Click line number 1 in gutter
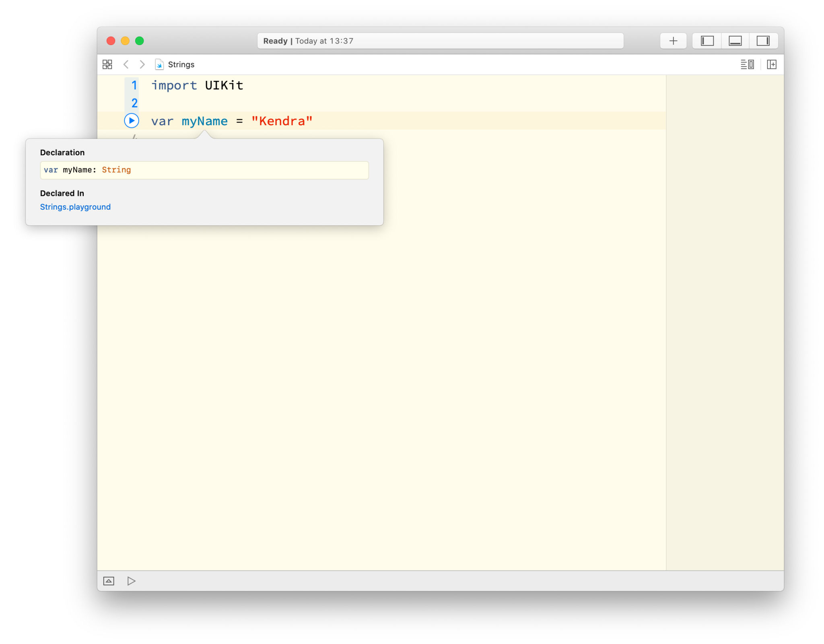The height and width of the screenshot is (644, 824). (x=134, y=85)
